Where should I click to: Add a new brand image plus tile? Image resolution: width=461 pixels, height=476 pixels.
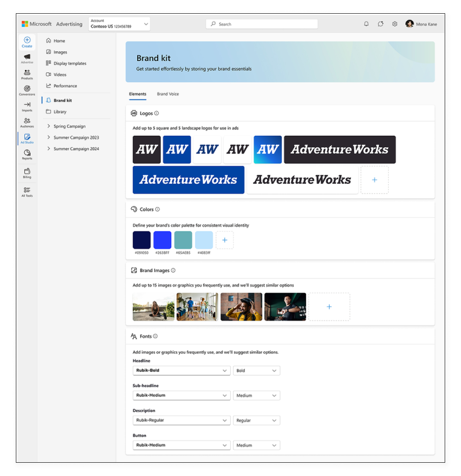[329, 307]
